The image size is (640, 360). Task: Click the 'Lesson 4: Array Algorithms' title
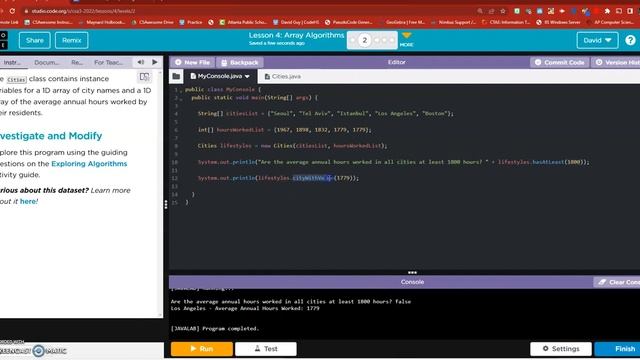click(x=296, y=35)
